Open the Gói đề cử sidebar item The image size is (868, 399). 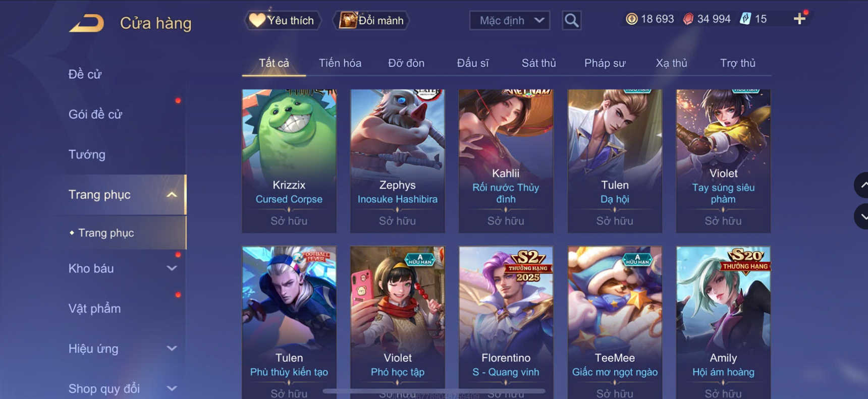point(95,115)
